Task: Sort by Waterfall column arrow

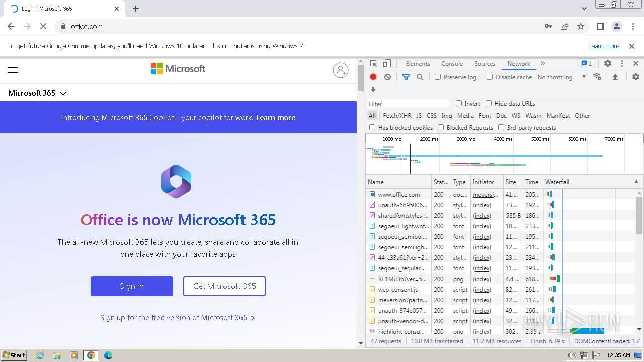Action: tap(636, 182)
